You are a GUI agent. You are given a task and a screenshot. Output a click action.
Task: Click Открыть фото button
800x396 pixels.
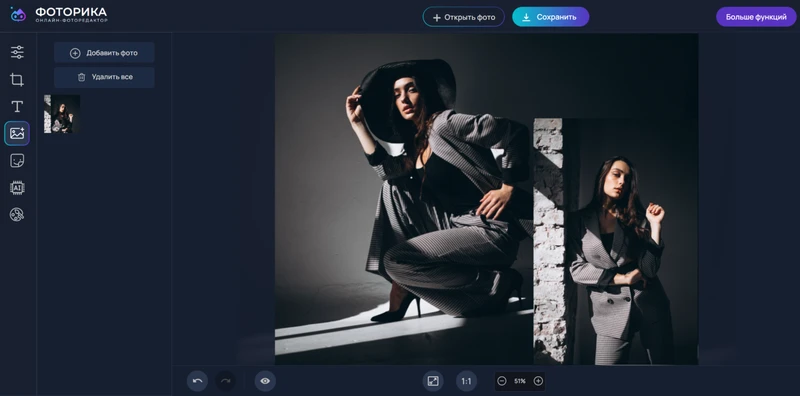click(463, 17)
